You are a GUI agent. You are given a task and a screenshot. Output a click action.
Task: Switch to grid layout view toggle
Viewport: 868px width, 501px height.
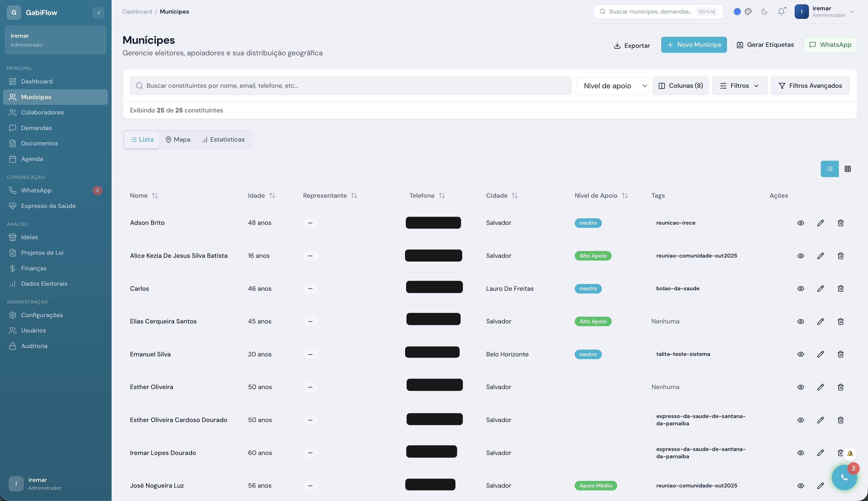coord(848,169)
